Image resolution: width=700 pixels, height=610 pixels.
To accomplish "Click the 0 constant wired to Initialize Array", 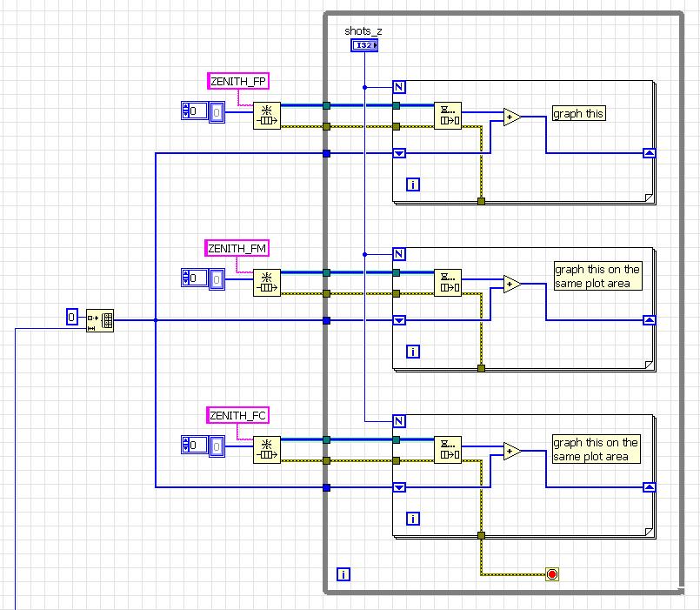I will click(74, 318).
